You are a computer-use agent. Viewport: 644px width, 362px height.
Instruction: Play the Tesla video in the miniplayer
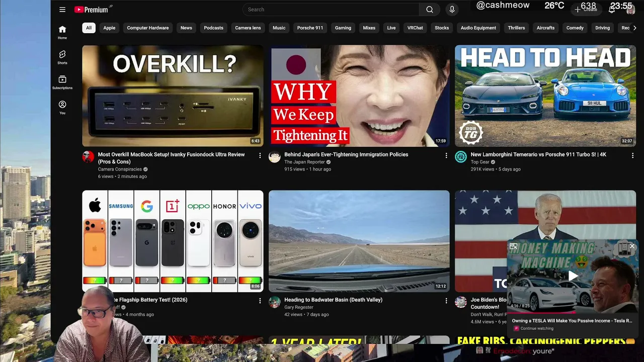(573, 276)
